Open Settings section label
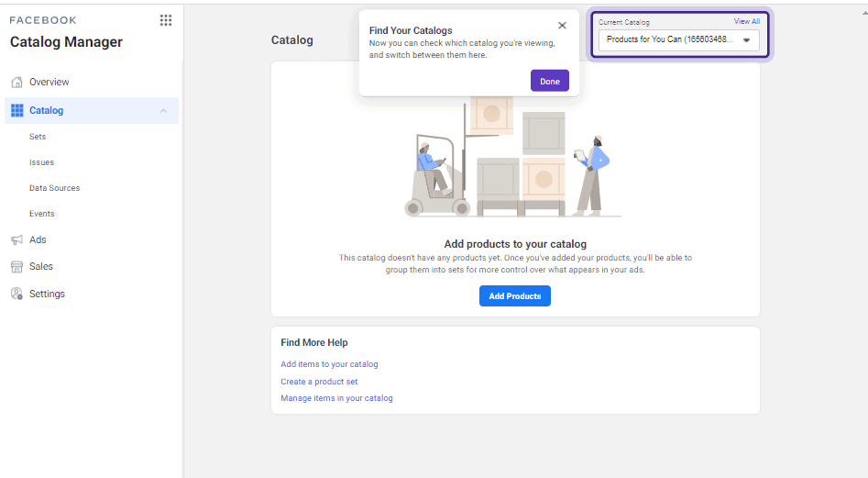 tap(47, 295)
